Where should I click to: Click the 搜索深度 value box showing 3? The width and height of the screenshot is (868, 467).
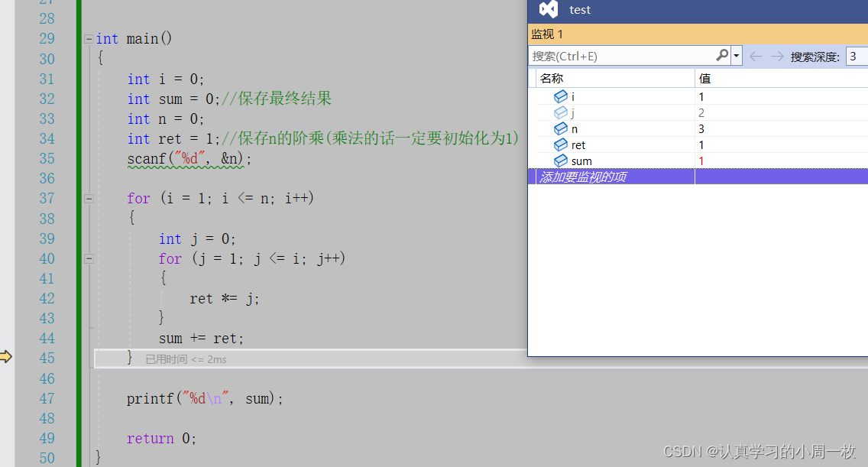point(856,56)
